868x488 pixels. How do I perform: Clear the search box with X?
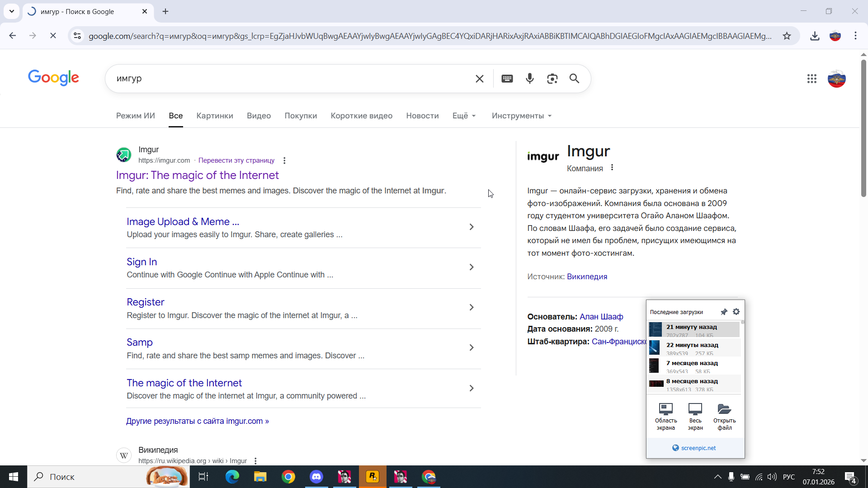pos(479,79)
